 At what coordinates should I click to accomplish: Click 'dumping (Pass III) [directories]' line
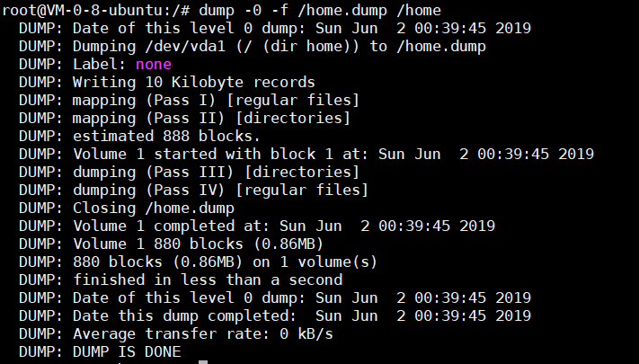(190, 172)
